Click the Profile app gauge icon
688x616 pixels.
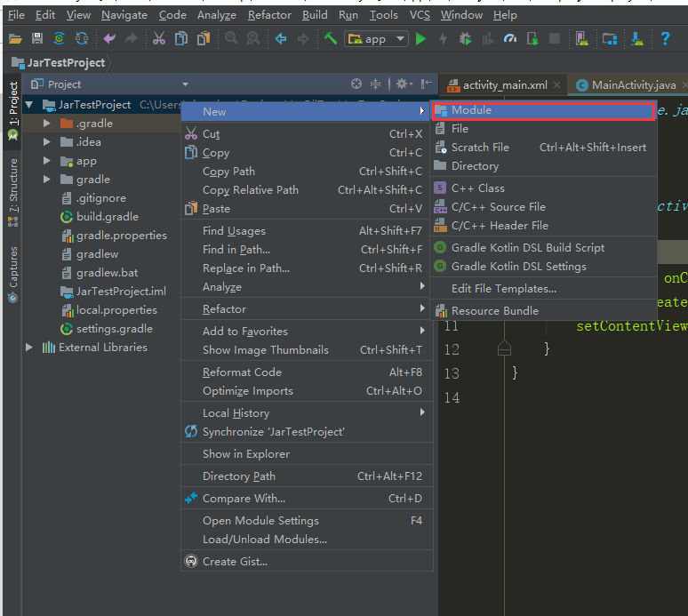pyautogui.click(x=510, y=39)
